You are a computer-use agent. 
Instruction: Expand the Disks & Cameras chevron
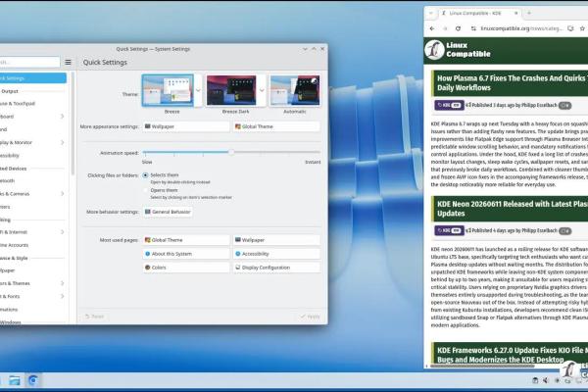(x=63, y=194)
